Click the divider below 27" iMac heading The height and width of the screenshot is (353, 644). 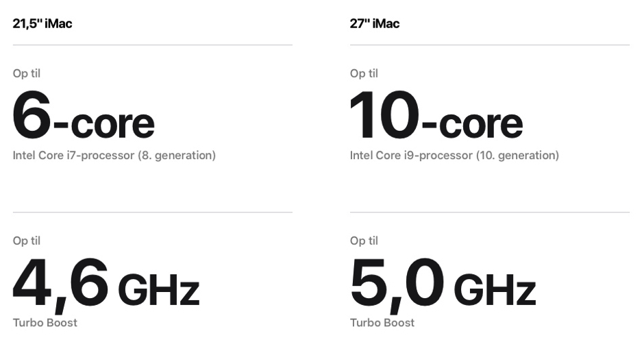coord(489,45)
